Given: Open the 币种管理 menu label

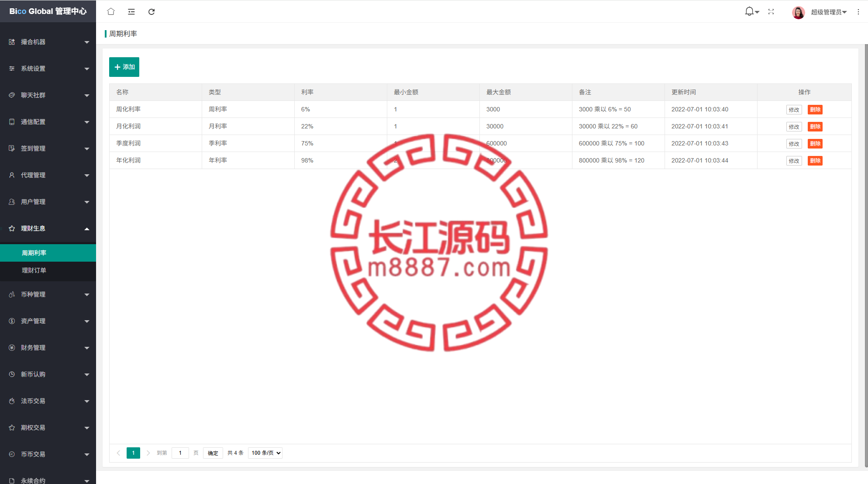Looking at the screenshot, I should (33, 294).
